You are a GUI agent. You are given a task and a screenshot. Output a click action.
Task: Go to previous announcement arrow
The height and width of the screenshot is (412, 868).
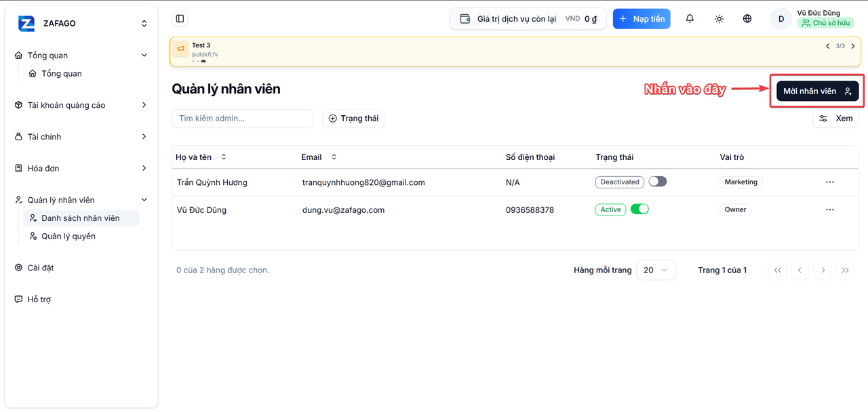tap(827, 46)
